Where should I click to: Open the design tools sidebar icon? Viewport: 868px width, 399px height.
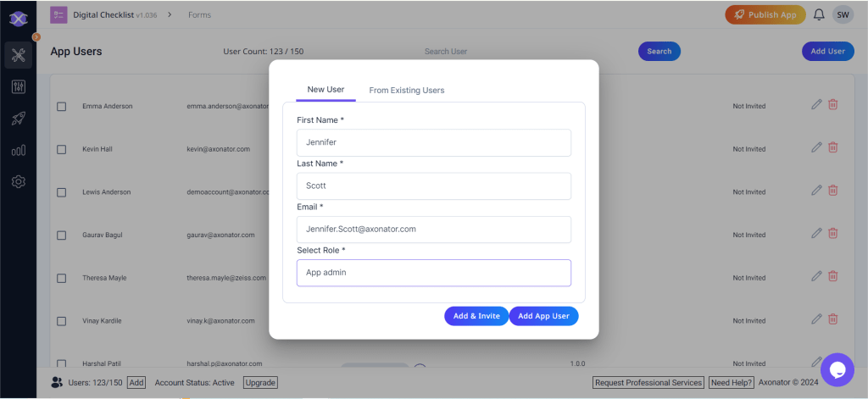pyautogui.click(x=18, y=55)
